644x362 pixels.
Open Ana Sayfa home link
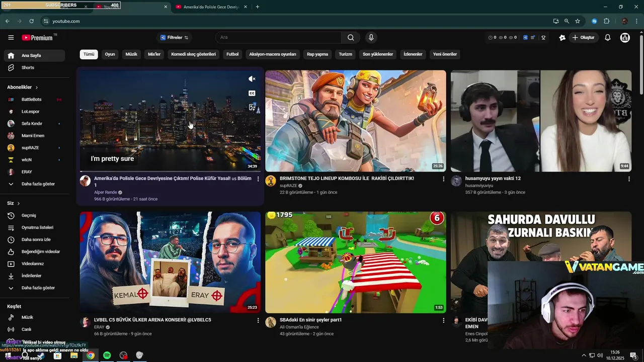pos(35,55)
